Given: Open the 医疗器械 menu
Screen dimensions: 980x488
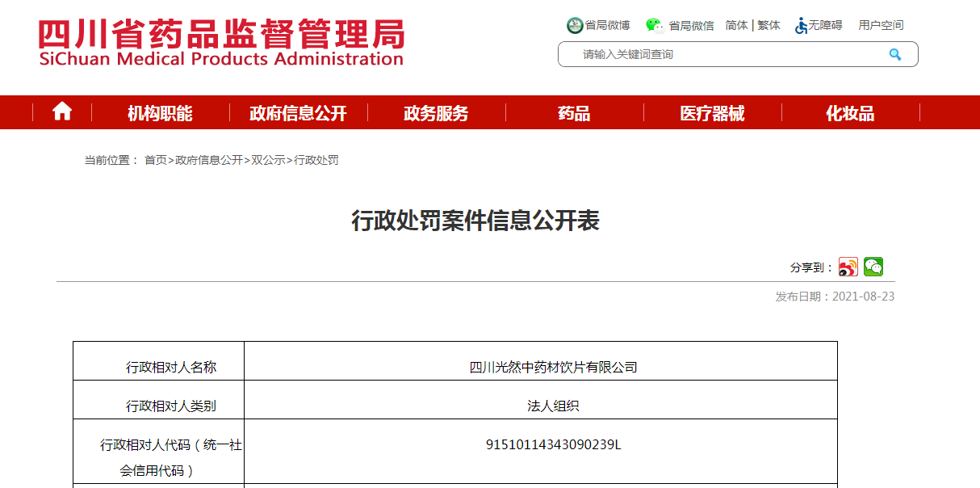Looking at the screenshot, I should [712, 113].
